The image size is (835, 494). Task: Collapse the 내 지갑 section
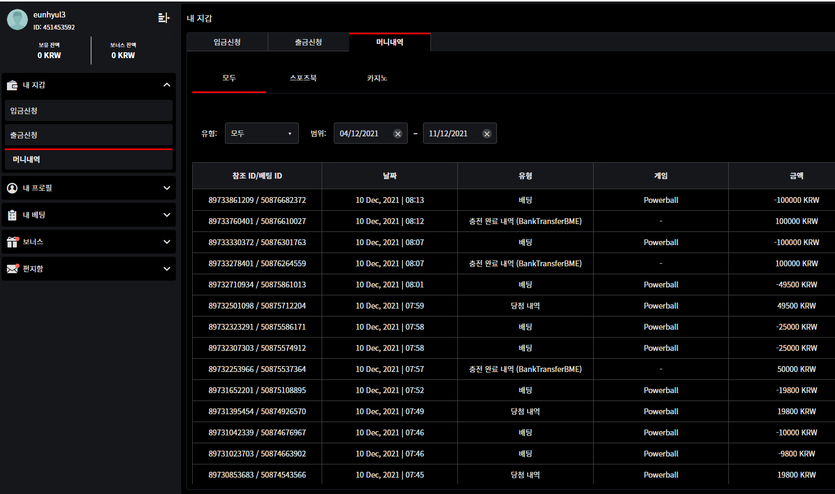167,85
